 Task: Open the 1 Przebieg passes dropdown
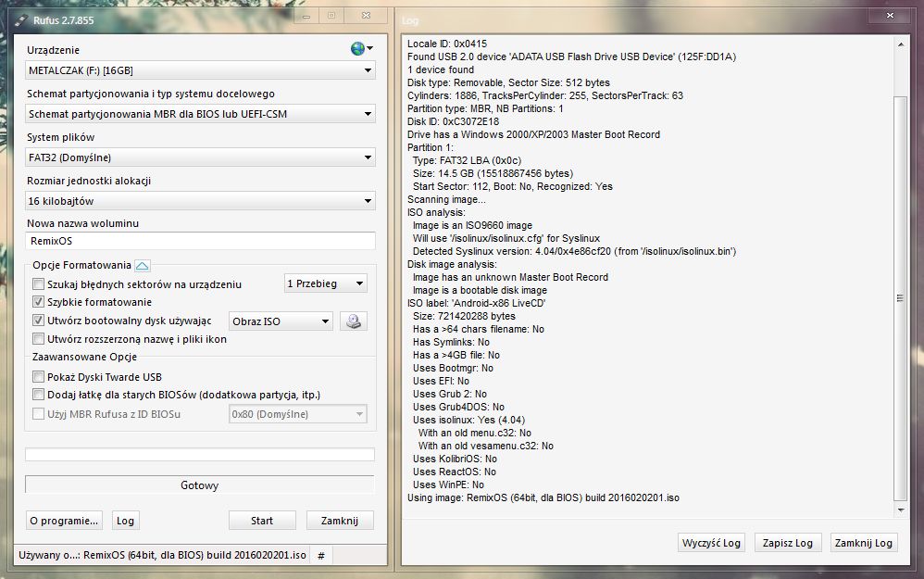(326, 283)
